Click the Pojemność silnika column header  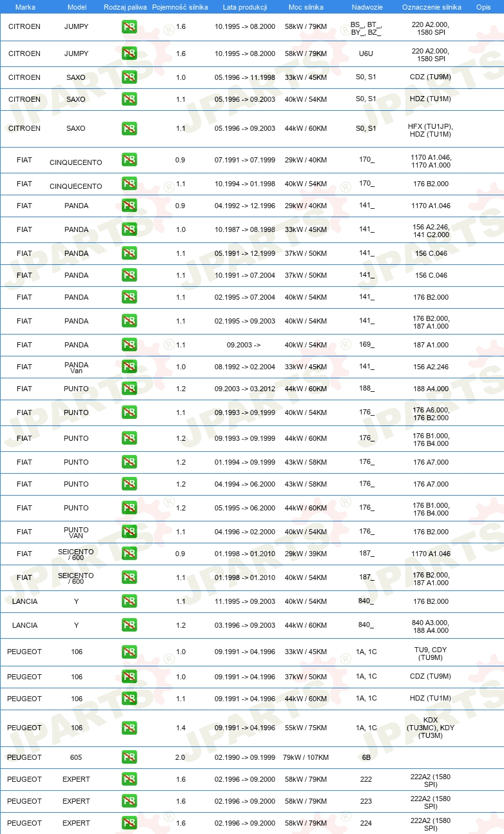click(180, 6)
